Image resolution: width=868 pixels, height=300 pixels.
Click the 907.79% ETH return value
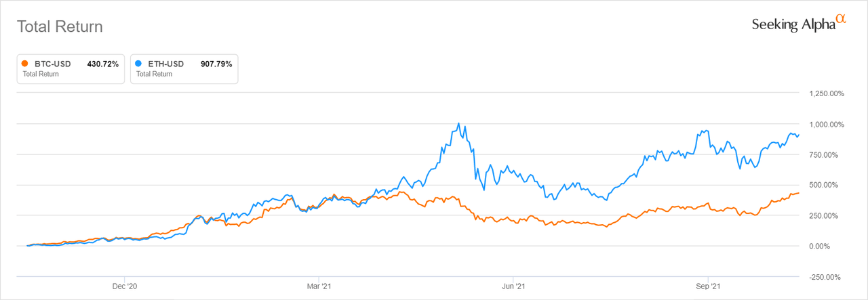tap(216, 64)
